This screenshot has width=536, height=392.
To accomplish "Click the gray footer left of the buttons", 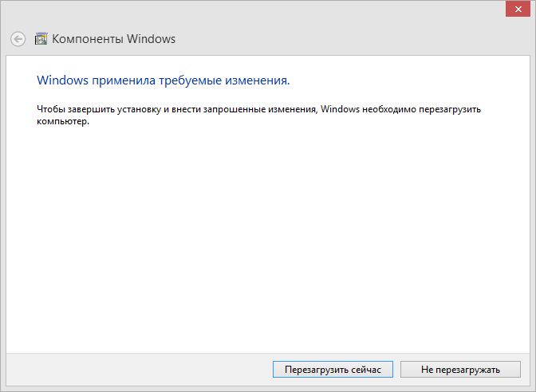I will click(136, 369).
